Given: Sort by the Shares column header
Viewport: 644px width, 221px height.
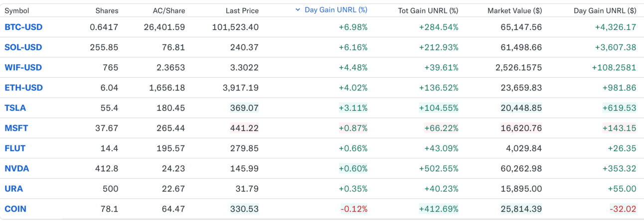Looking at the screenshot, I should coord(107,10).
